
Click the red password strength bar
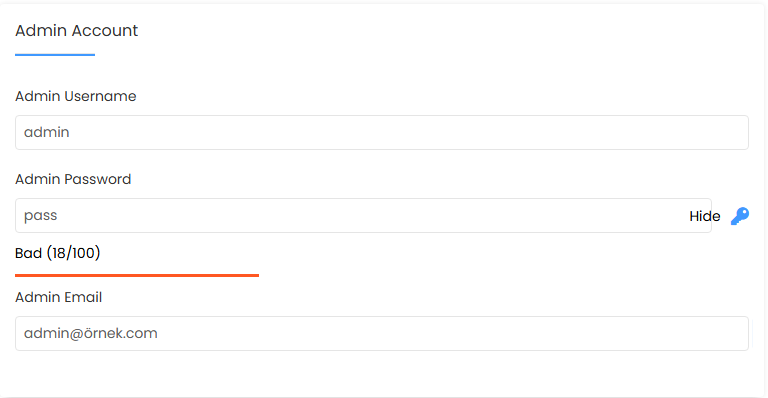point(137,276)
